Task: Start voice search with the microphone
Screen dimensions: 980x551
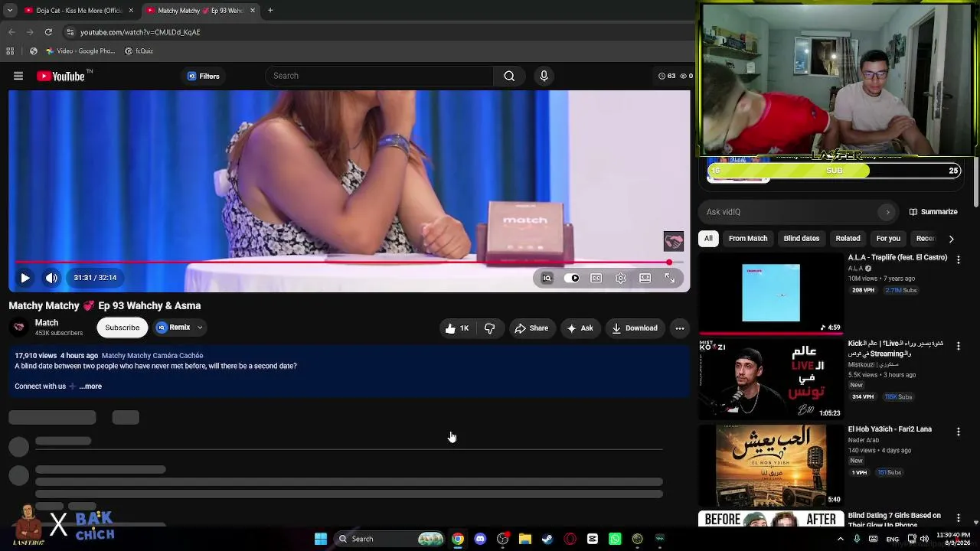Action: pos(544,76)
